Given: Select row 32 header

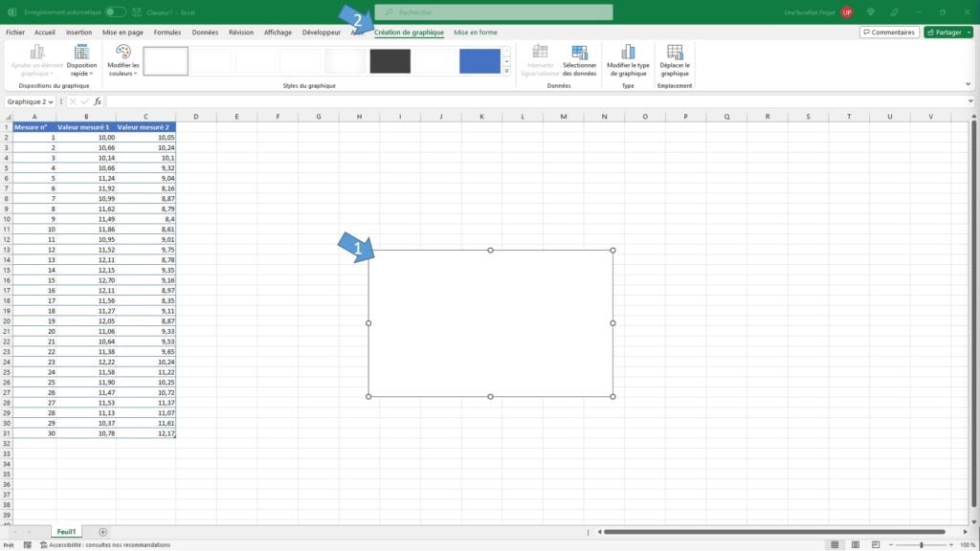Looking at the screenshot, I should [7, 444].
